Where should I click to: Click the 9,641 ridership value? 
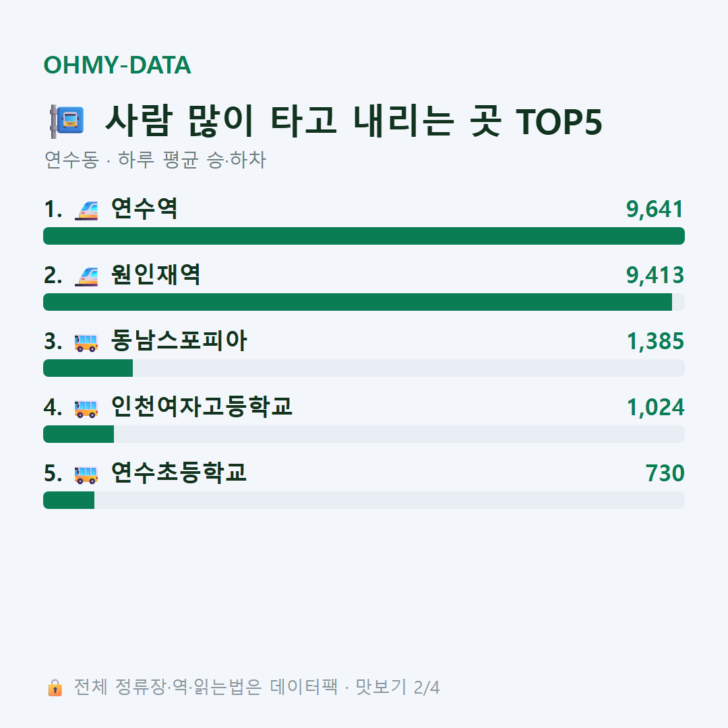655,209
